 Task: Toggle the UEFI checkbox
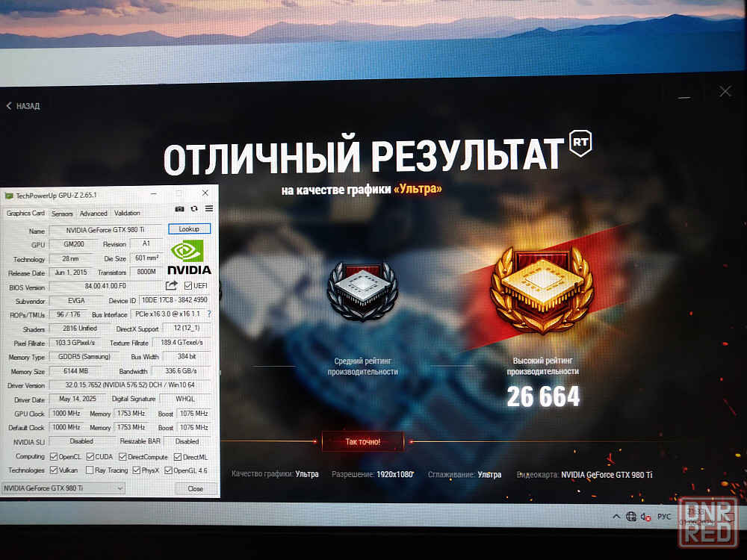pos(188,286)
